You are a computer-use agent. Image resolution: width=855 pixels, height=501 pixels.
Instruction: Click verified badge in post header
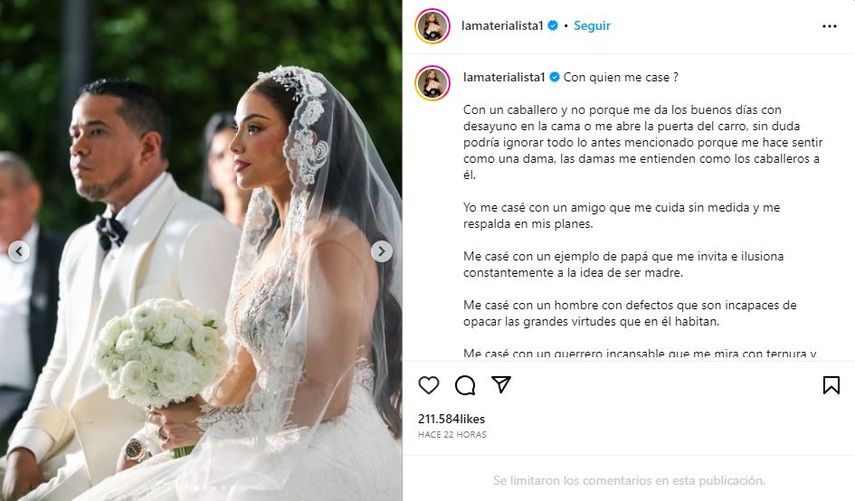[x=552, y=26]
